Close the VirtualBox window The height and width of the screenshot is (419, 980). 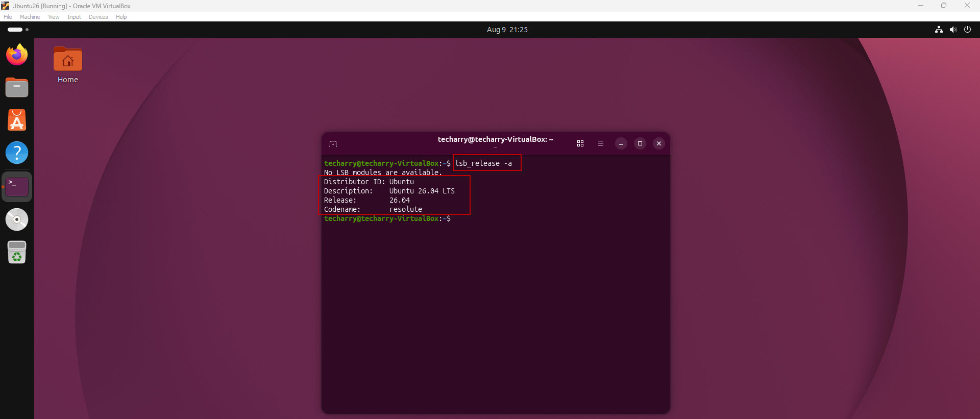click(967, 6)
